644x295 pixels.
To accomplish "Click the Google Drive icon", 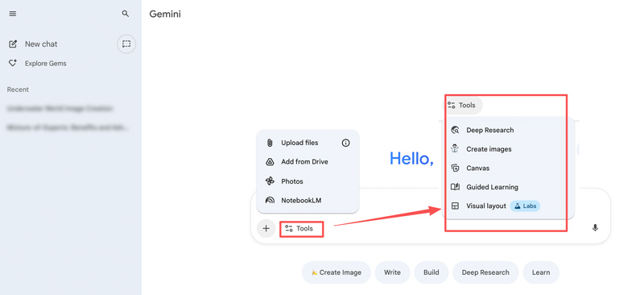I will click(x=270, y=162).
